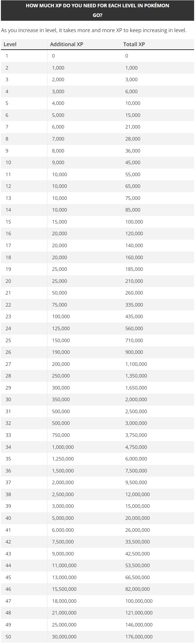Click Additional XP 25,000 in Level 20 row
195x644 pixels.
click(x=59, y=281)
